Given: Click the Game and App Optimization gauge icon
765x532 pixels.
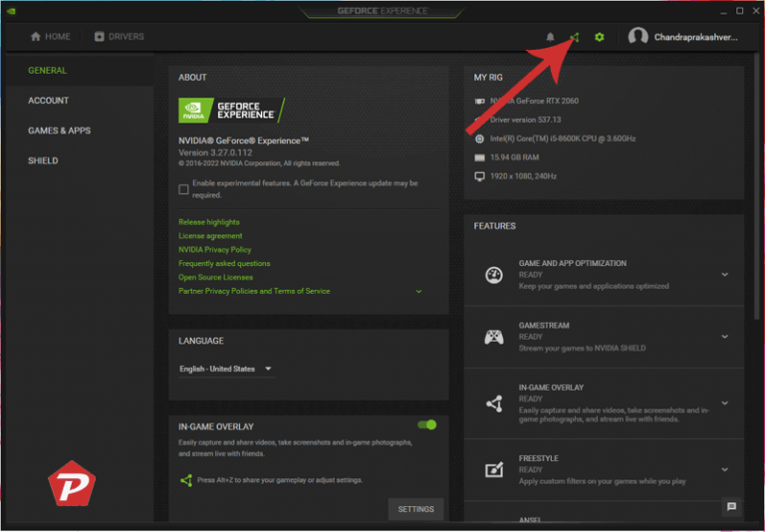Looking at the screenshot, I should tap(494, 275).
